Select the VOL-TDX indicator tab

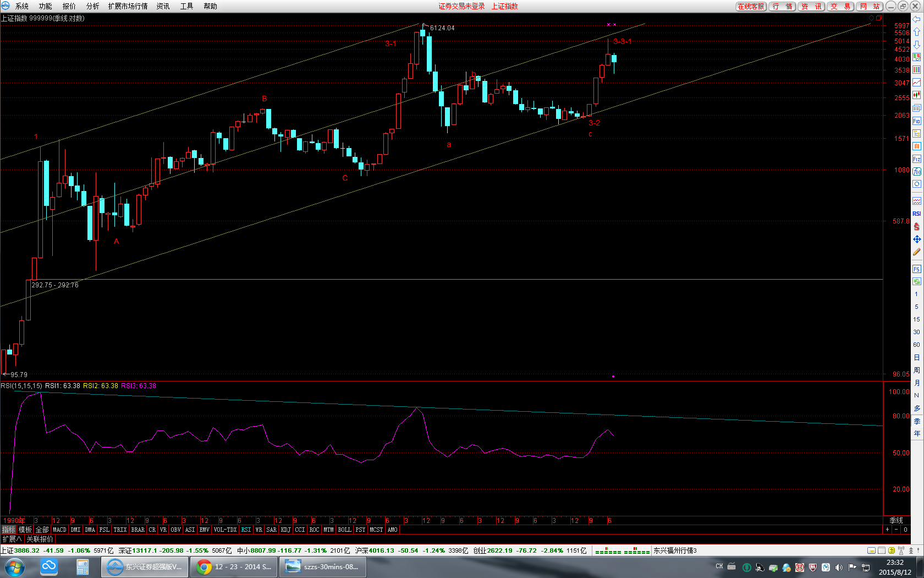click(226, 530)
